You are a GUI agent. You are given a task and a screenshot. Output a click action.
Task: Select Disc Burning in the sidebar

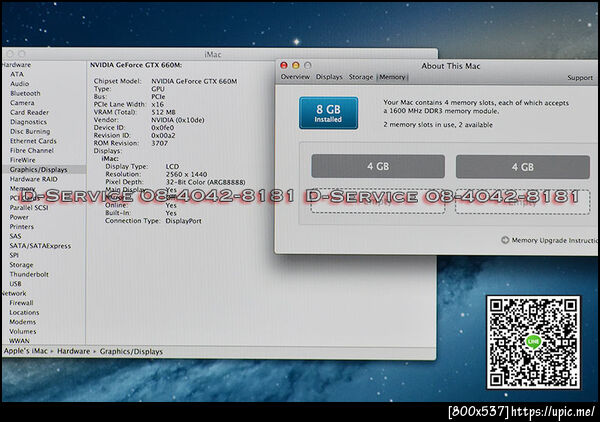[x=30, y=132]
